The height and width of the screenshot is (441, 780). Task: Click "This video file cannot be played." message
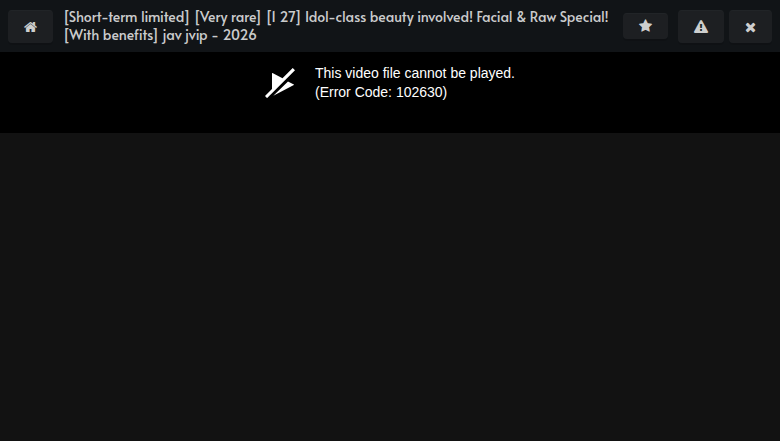point(415,73)
